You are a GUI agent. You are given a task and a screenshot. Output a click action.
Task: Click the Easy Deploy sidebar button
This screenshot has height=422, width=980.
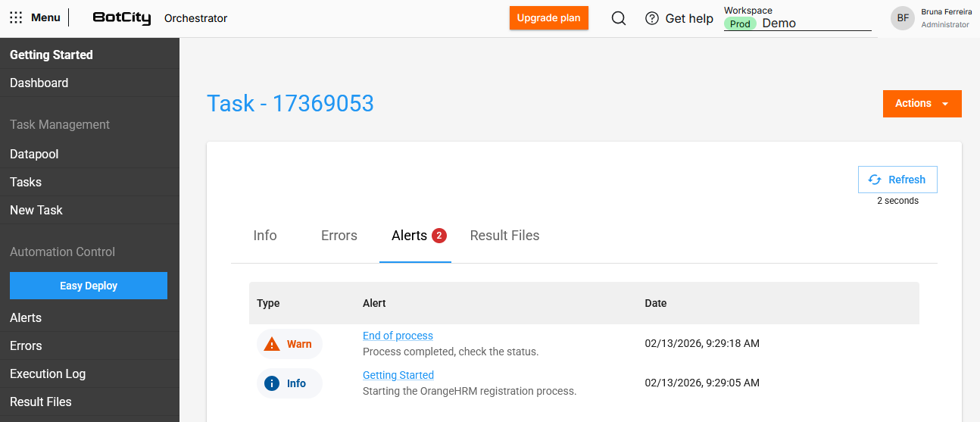pos(89,286)
